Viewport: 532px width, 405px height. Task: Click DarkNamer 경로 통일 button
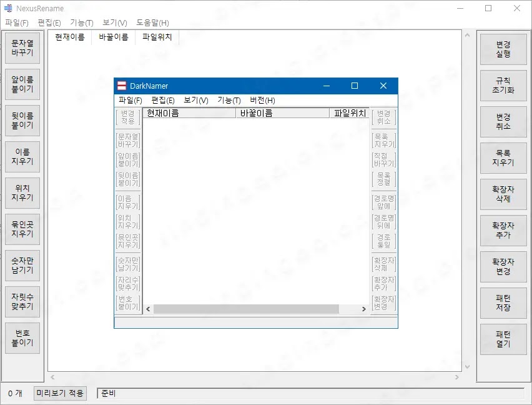point(384,241)
